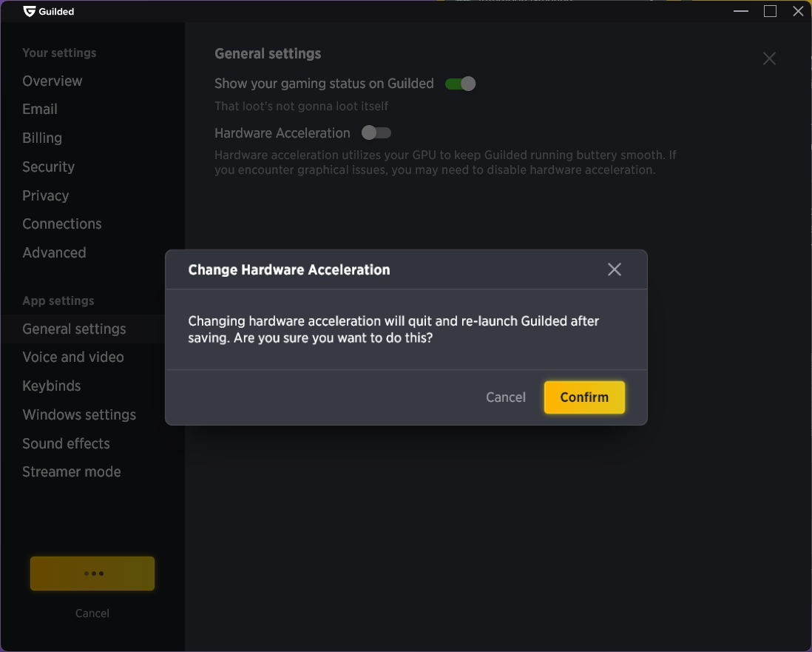Open Voice and video settings
The height and width of the screenshot is (652, 812).
click(x=73, y=357)
